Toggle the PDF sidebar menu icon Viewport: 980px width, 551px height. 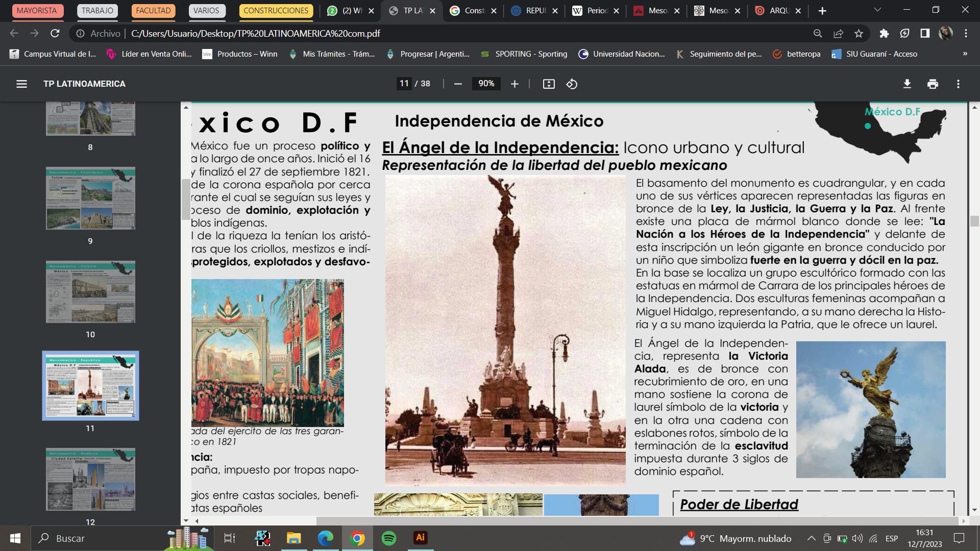tap(21, 84)
